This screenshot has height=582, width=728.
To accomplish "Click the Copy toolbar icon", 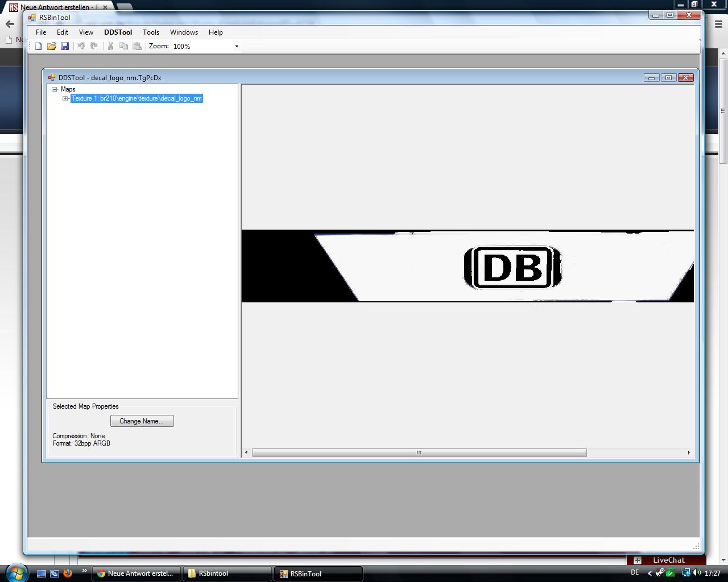I will point(123,46).
